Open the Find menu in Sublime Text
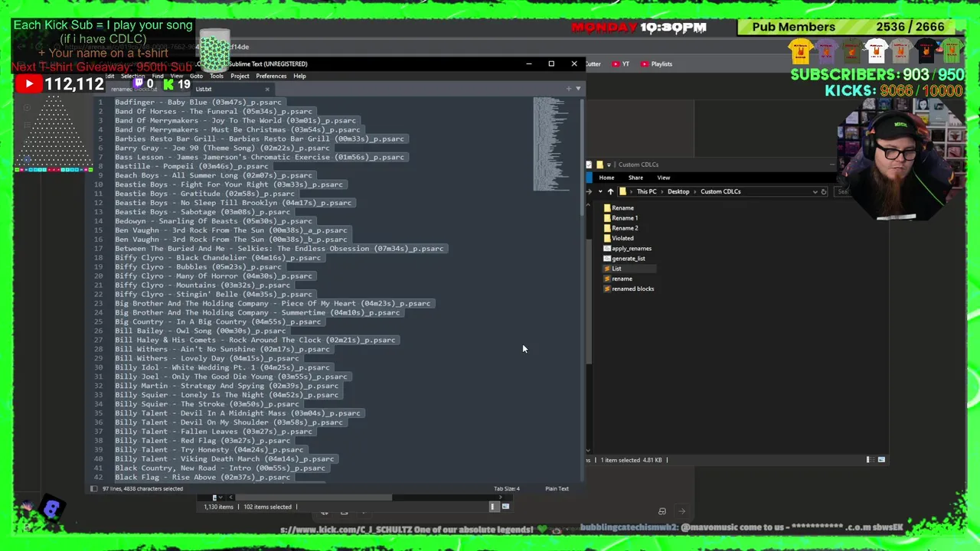This screenshot has width=980, height=551. [x=157, y=76]
